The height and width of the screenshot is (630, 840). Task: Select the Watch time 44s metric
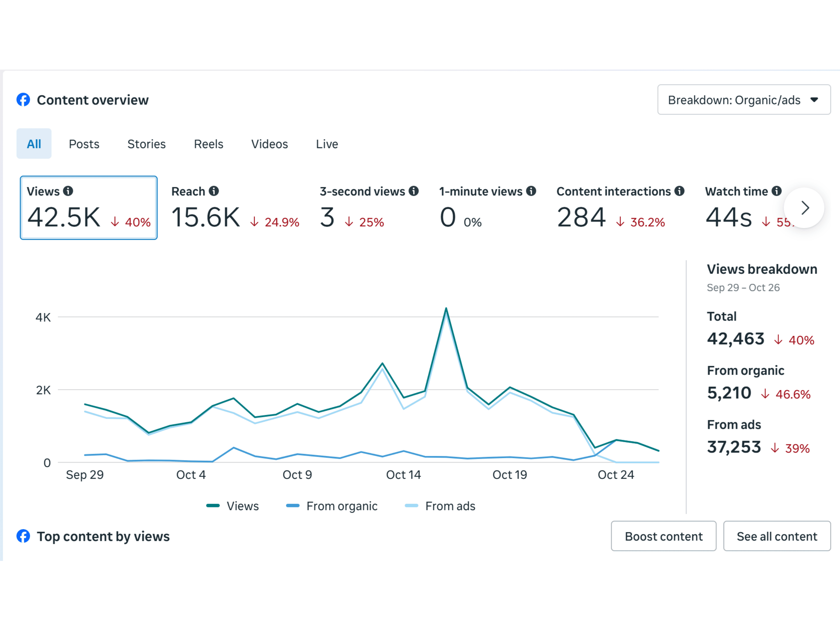[x=744, y=208]
